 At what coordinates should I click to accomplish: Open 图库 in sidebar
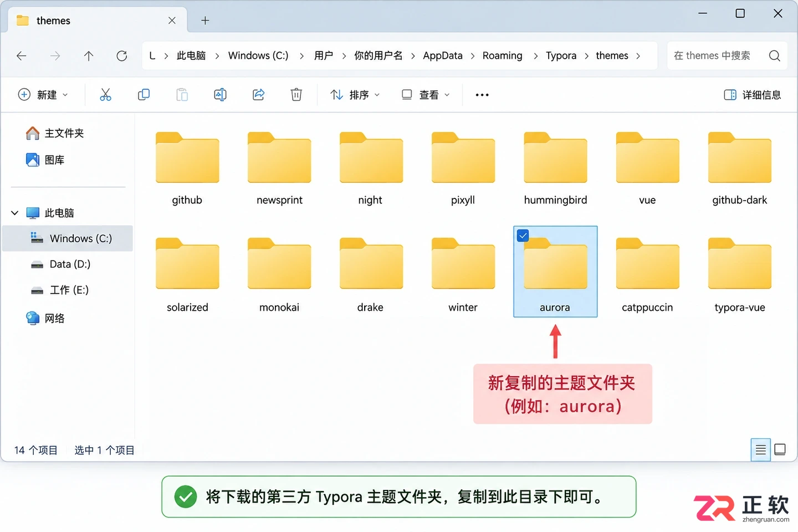(45, 160)
